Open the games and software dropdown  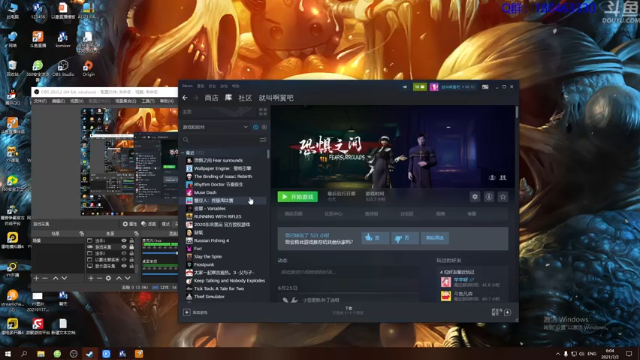(x=215, y=127)
